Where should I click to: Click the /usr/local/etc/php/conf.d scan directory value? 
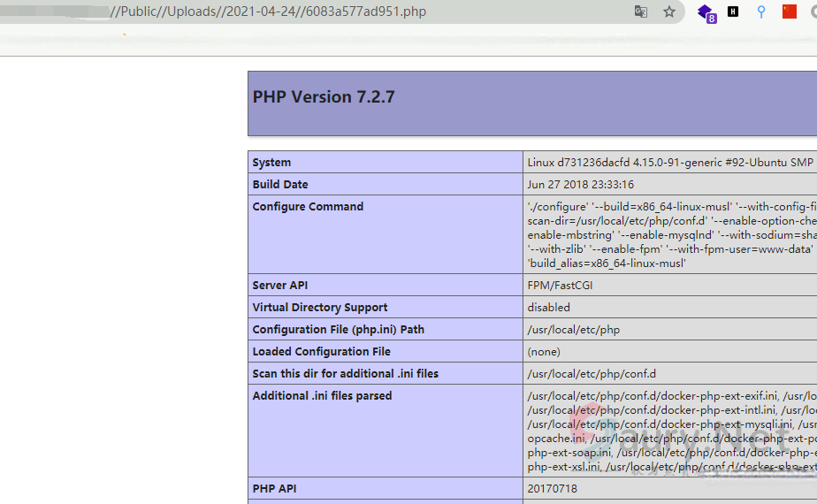592,374
